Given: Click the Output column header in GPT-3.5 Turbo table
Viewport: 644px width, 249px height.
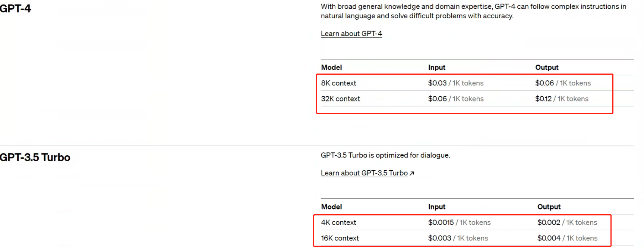Looking at the screenshot, I should (x=549, y=207).
